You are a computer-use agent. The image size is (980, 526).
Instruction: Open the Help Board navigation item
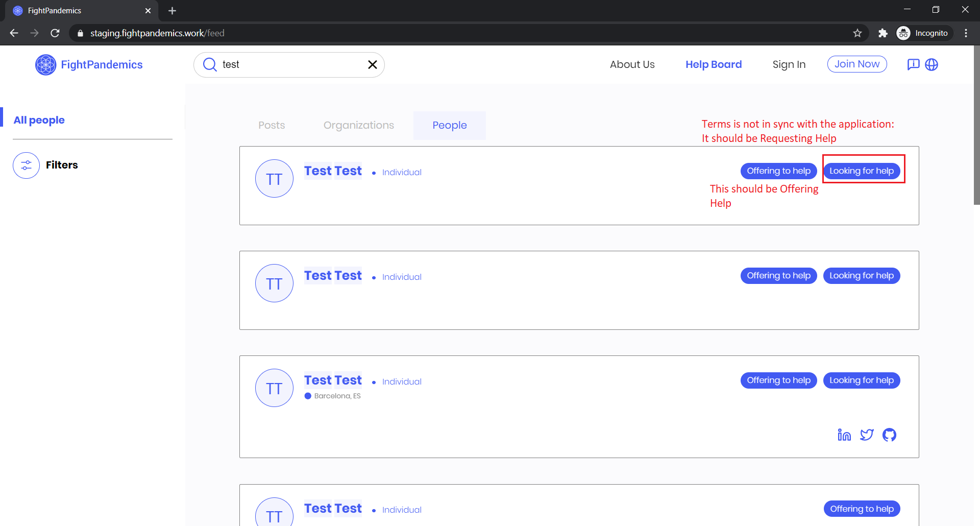[714, 64]
